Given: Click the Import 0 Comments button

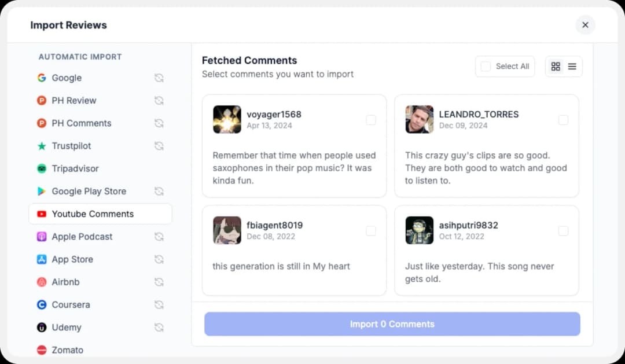Looking at the screenshot, I should [392, 324].
